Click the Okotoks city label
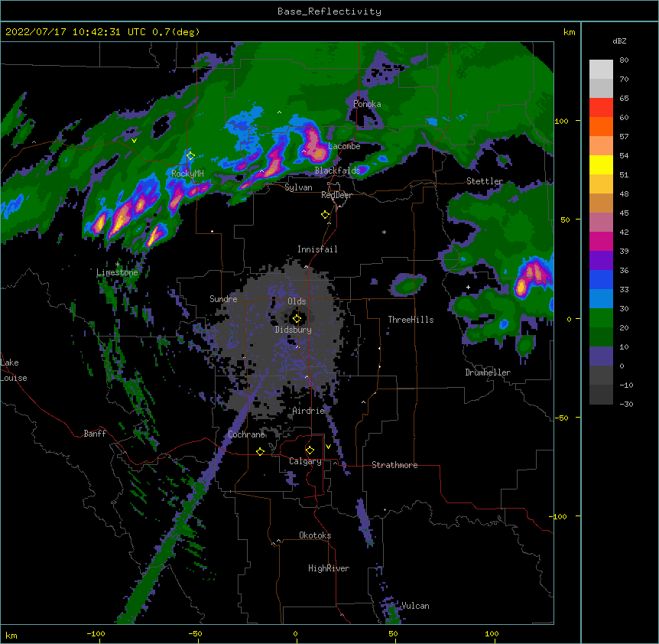The image size is (659, 644). point(315,535)
